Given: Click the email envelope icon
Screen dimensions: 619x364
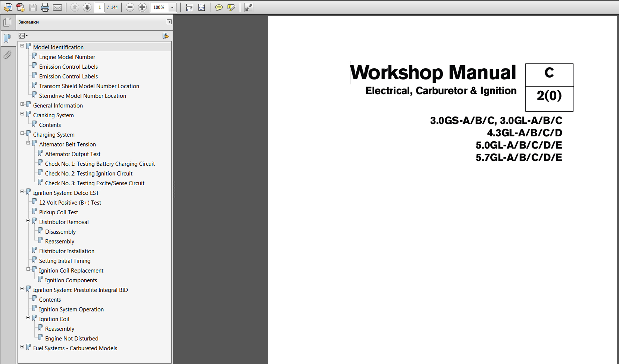Looking at the screenshot, I should 57,7.
